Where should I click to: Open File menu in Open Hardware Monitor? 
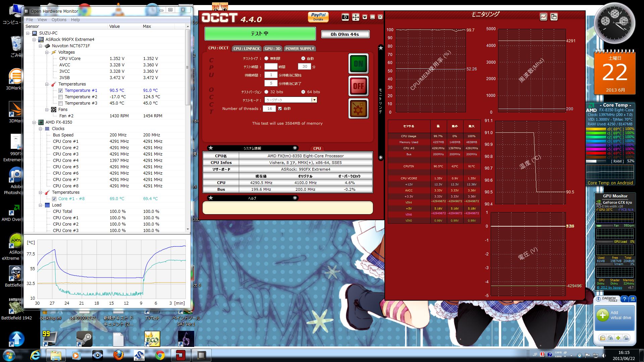click(x=30, y=20)
